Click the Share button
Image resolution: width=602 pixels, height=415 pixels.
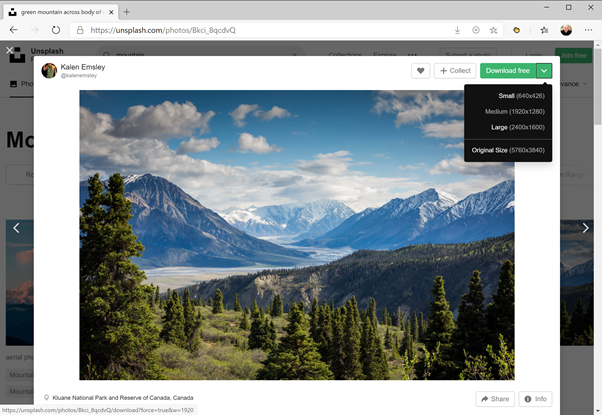click(495, 399)
